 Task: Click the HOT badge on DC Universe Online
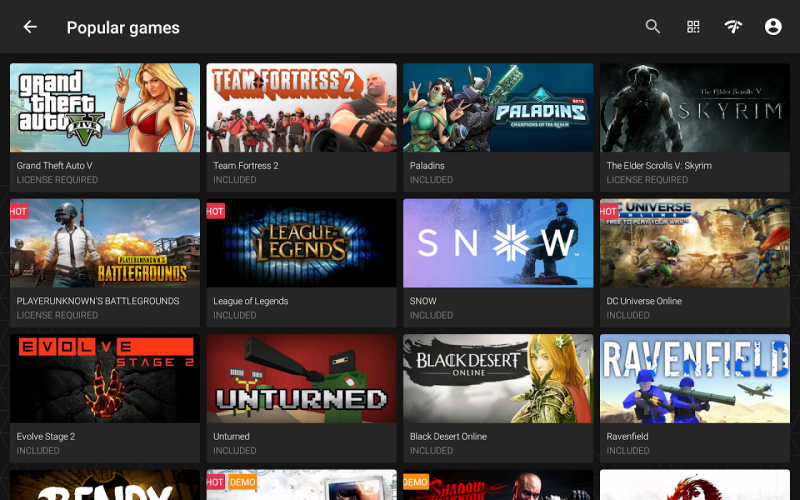click(x=609, y=211)
